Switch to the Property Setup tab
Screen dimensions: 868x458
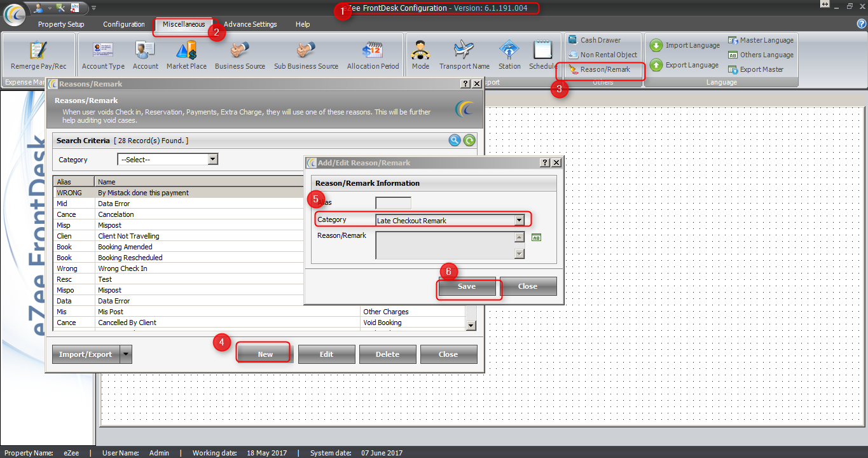(61, 24)
